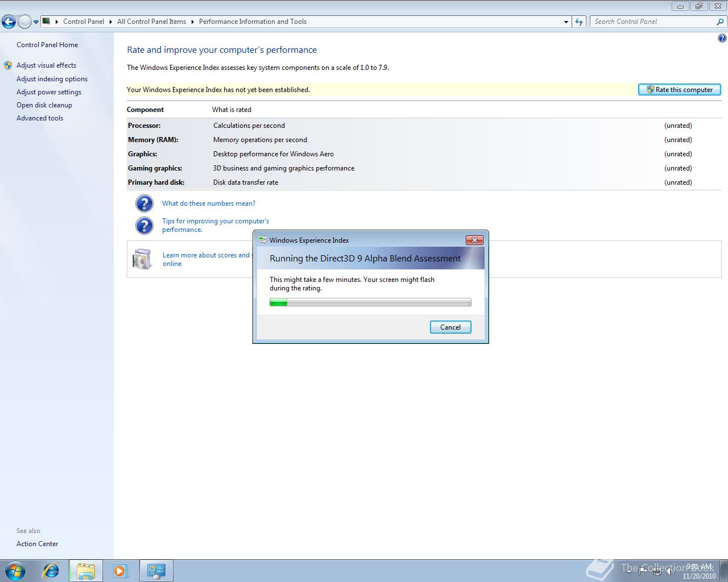Image resolution: width=728 pixels, height=582 pixels.
Task: Show hidden tray icons arrow
Action: click(x=630, y=571)
